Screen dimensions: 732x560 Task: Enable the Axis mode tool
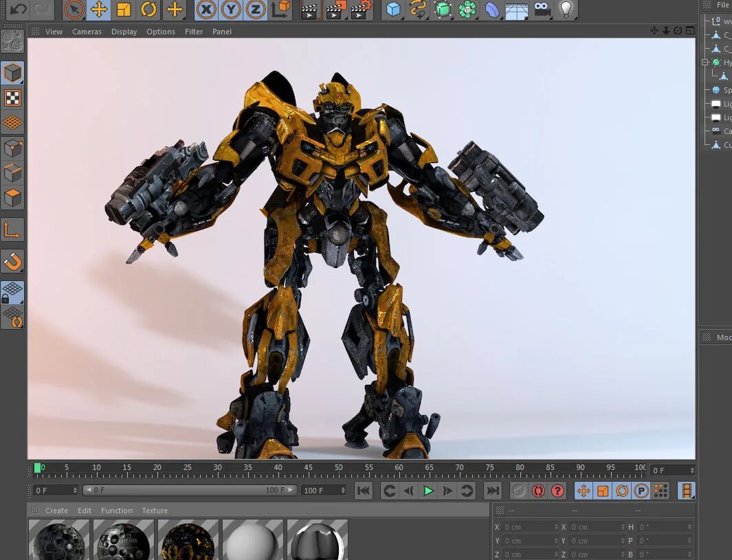pos(12,229)
